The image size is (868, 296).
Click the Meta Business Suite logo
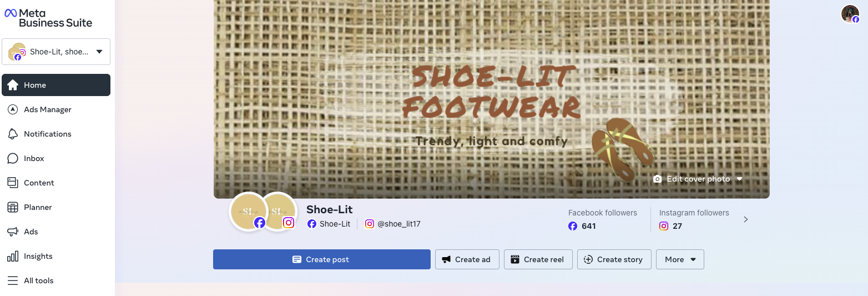coord(48,18)
